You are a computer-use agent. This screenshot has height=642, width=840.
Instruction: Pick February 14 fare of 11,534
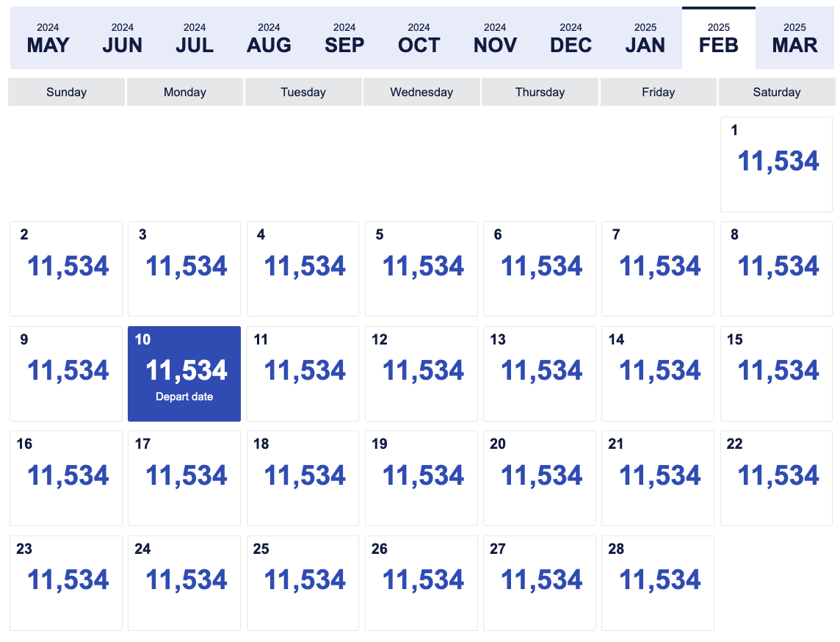pos(658,373)
